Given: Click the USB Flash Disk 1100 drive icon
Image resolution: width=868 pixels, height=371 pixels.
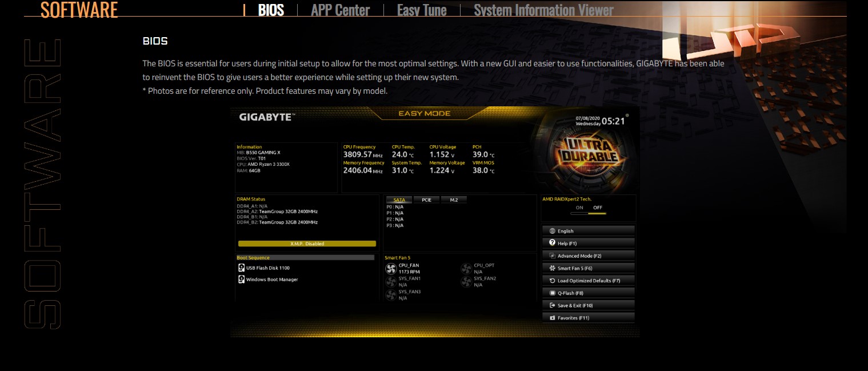Looking at the screenshot, I should tap(241, 268).
